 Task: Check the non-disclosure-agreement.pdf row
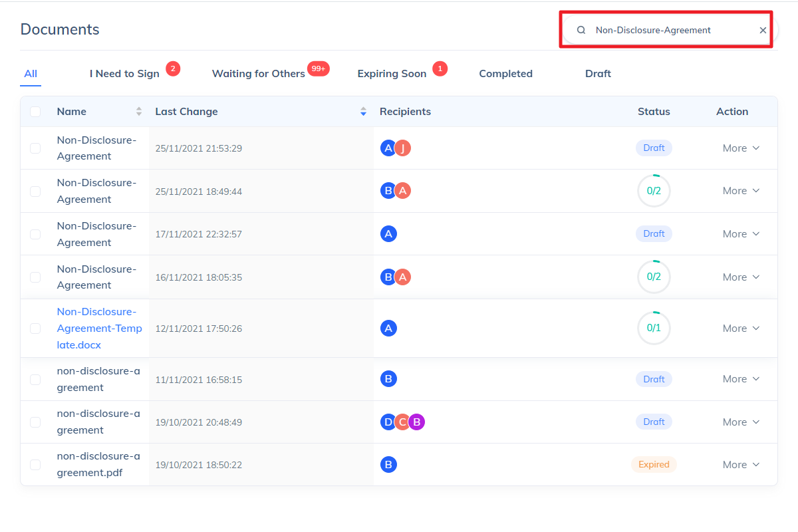[35, 465]
